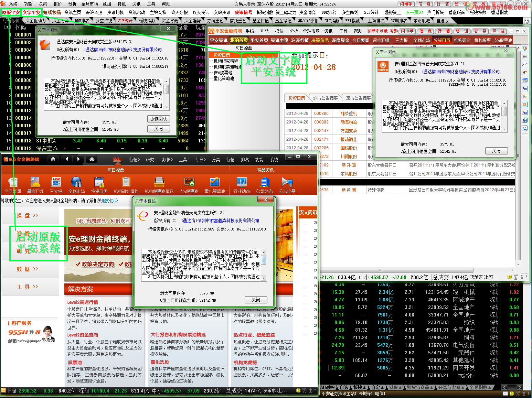The height and width of the screenshot is (398, 532).
Task: Go forward with e点金 right arrow
Action: click(78, 159)
